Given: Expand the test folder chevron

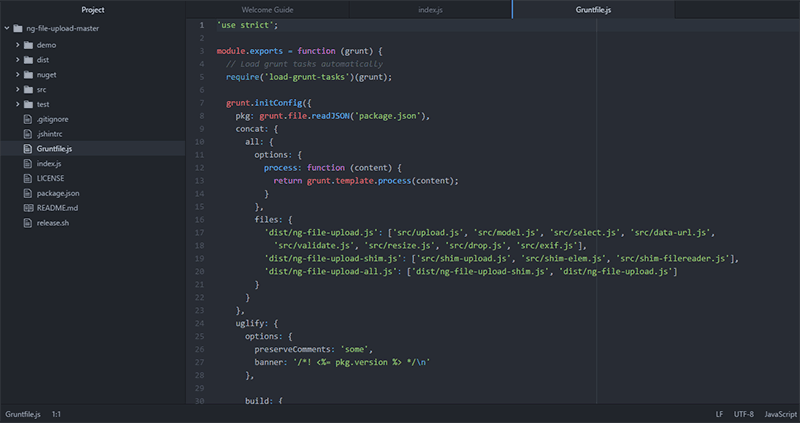Looking at the screenshot, I should [x=17, y=104].
